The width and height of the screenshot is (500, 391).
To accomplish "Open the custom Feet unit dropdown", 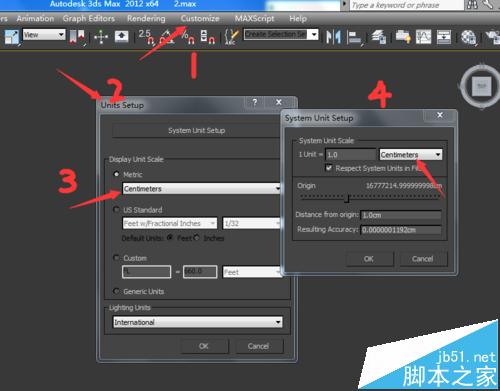I will pyautogui.click(x=252, y=272).
